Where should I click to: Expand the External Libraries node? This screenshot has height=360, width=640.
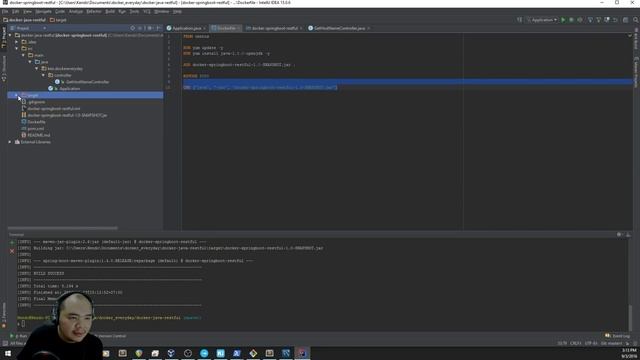tap(10, 142)
